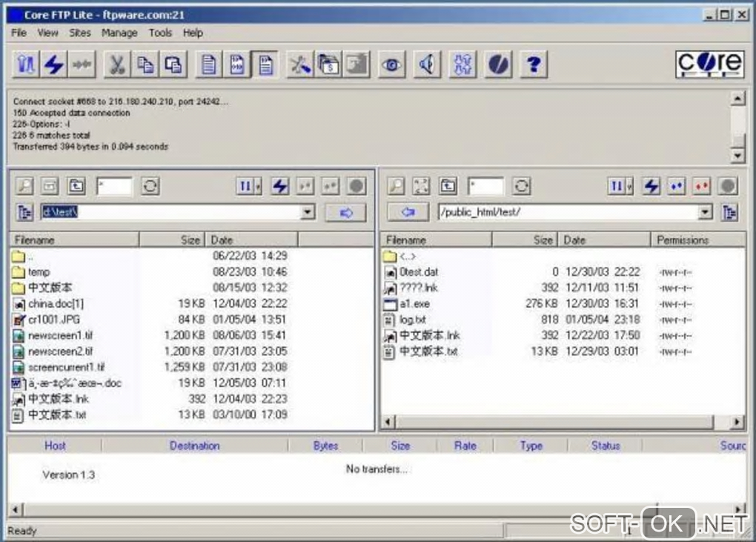Sort remote files by Date header
756x542 pixels.
coord(604,239)
